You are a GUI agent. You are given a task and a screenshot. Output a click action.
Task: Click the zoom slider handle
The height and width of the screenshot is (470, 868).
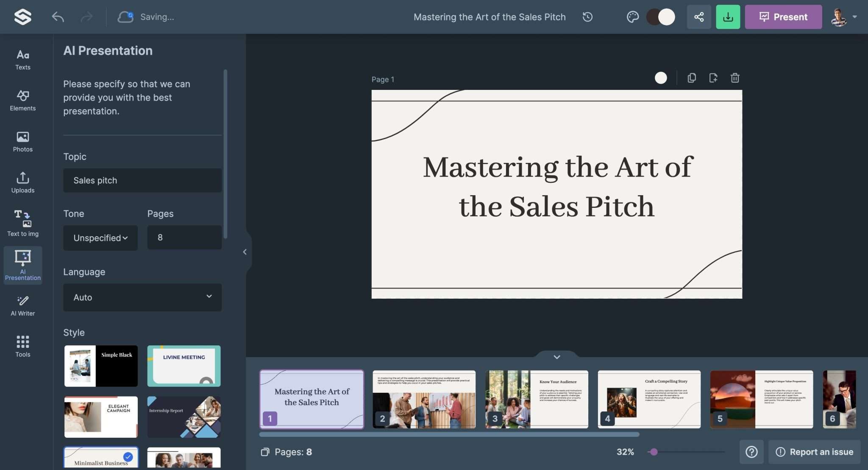coord(654,452)
